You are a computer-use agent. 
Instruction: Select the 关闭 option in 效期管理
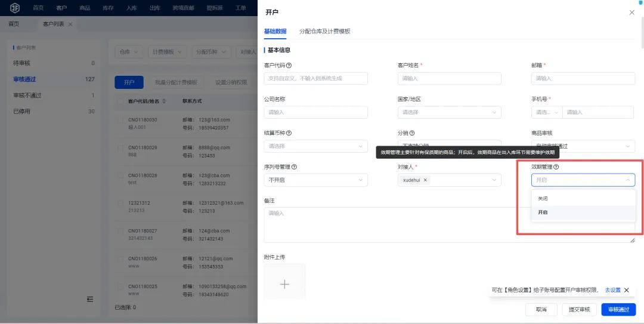click(583, 199)
